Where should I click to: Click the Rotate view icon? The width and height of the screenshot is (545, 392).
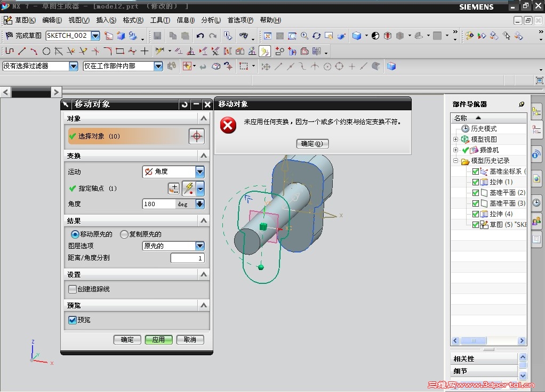[316, 35]
